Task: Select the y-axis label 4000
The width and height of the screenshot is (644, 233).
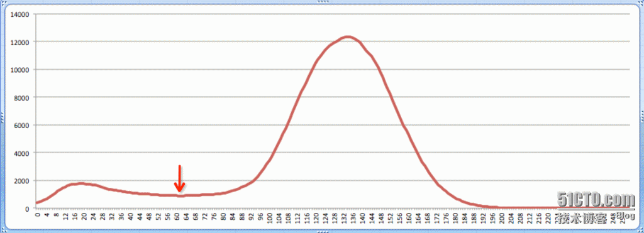Action: pyautogui.click(x=22, y=153)
